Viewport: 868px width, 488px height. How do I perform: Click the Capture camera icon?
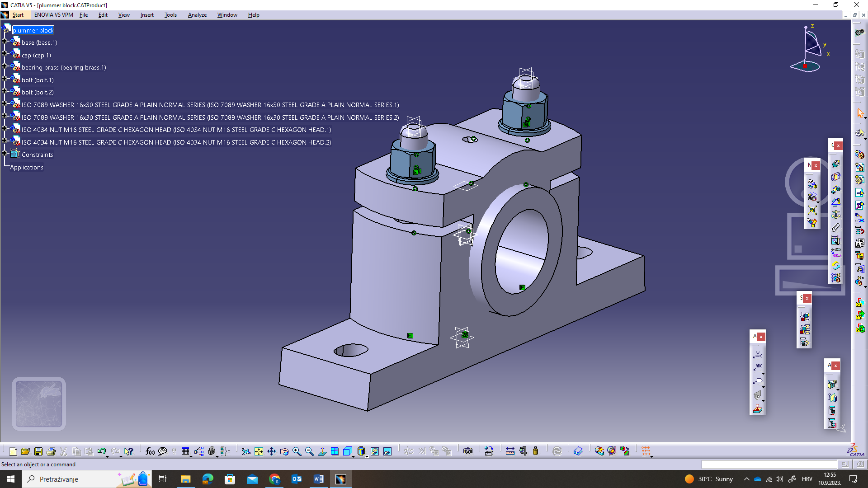[x=468, y=451]
